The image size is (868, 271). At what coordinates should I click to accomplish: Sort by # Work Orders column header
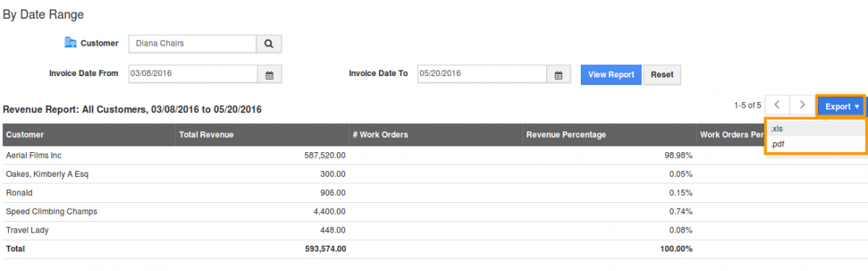pyautogui.click(x=436, y=135)
